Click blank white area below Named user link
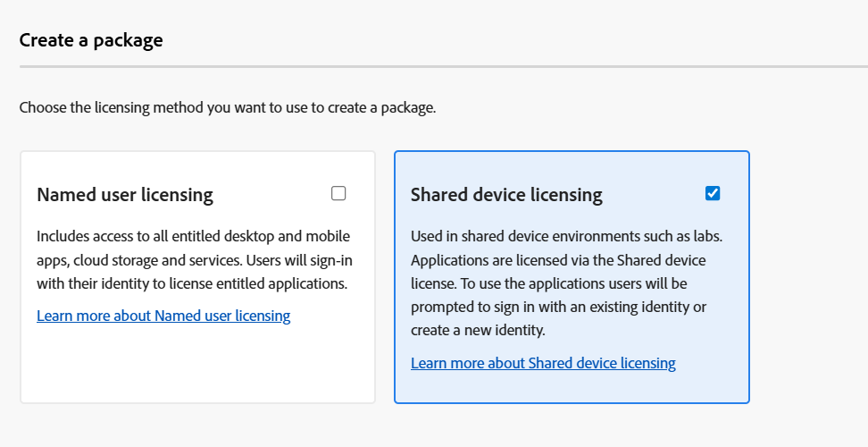This screenshot has width=868, height=447. click(x=197, y=363)
